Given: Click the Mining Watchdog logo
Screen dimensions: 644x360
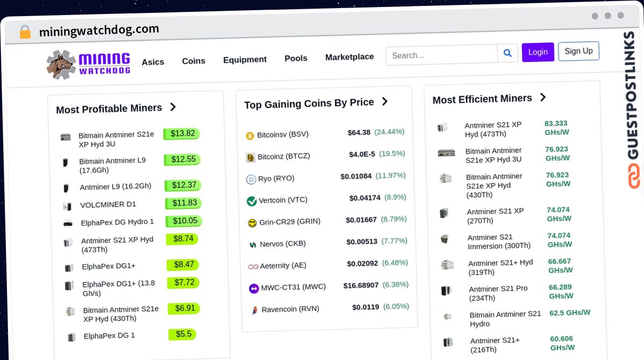Looking at the screenshot, I should [89, 64].
